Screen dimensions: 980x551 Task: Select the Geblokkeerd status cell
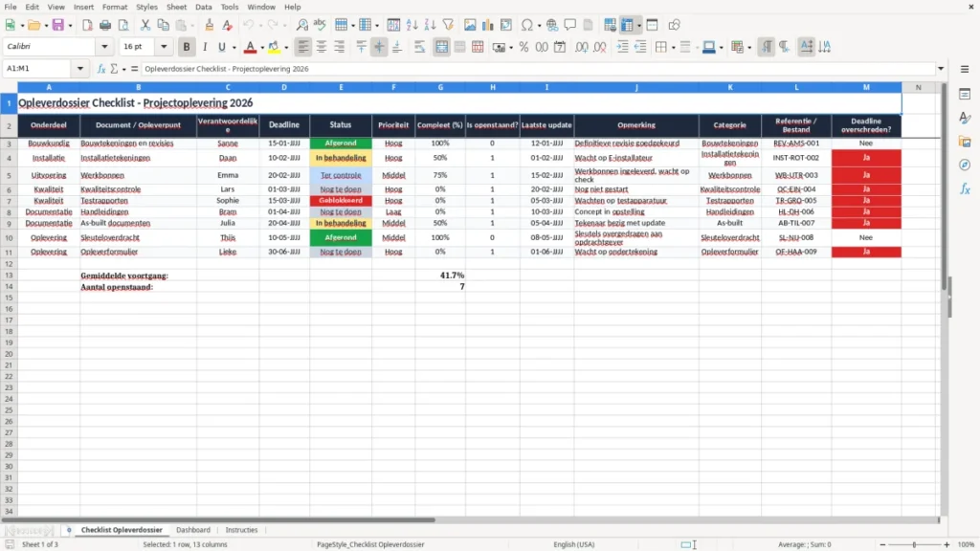(x=341, y=201)
